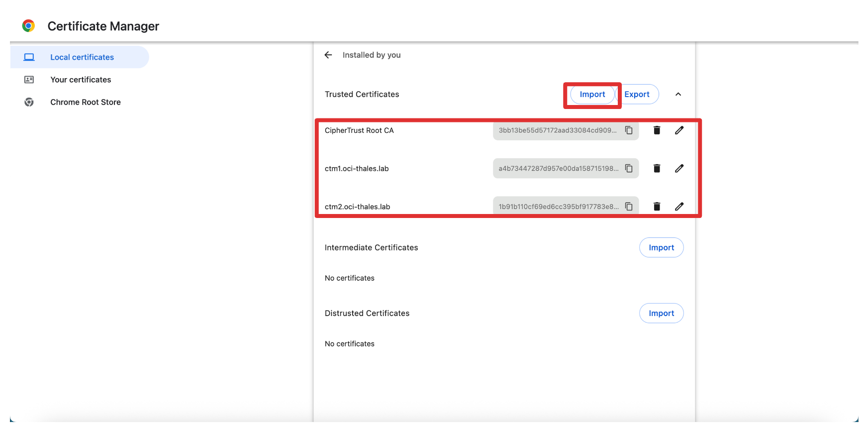Open the Local certificates tab
Image resolution: width=868 pixels, height=432 pixels.
(x=82, y=57)
